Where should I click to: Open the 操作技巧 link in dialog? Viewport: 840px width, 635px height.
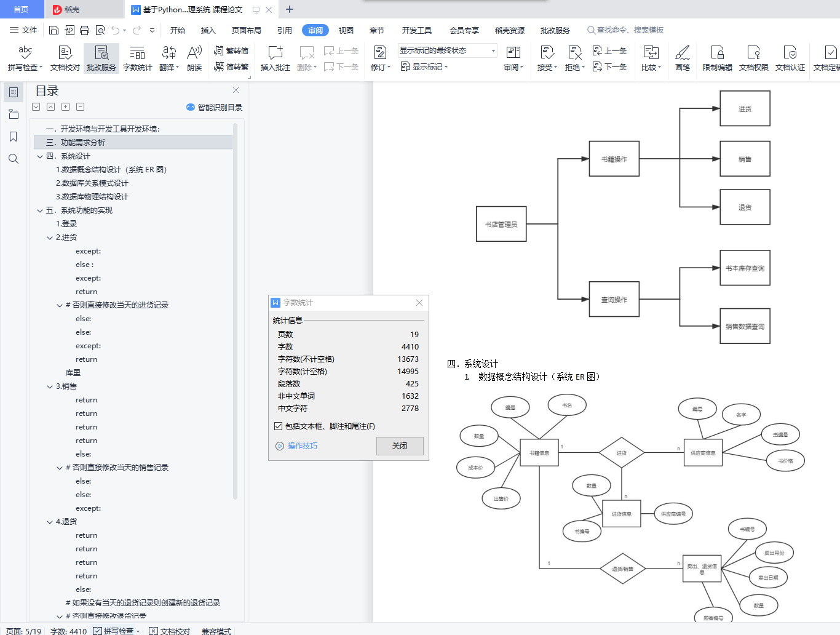(296, 446)
